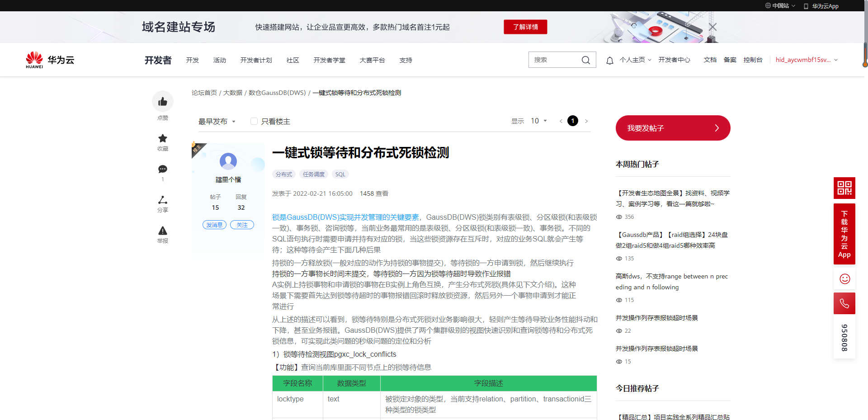Open comments via the 评论 bubble icon
Image resolution: width=868 pixels, height=420 pixels.
pos(163,169)
